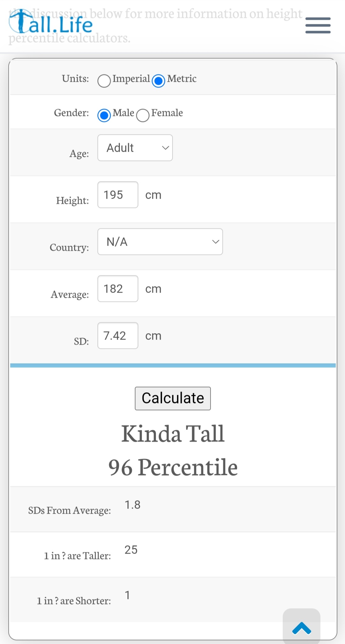The height and width of the screenshot is (644, 345).
Task: Select Imperial units
Action: 104,81
